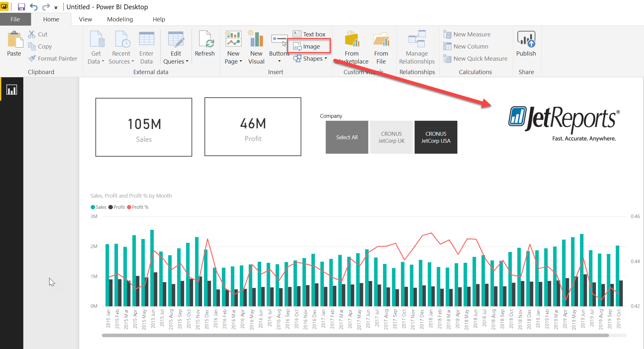The height and width of the screenshot is (349, 644).
Task: Select the CRONUS JetCorp UK slicer button
Action: click(x=391, y=137)
